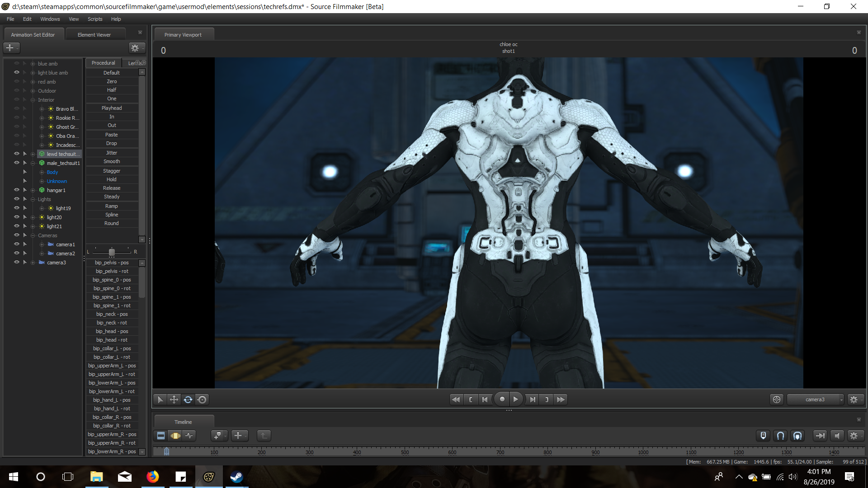The height and width of the screenshot is (488, 868).
Task: Click the Jitter preset button
Action: (112, 153)
